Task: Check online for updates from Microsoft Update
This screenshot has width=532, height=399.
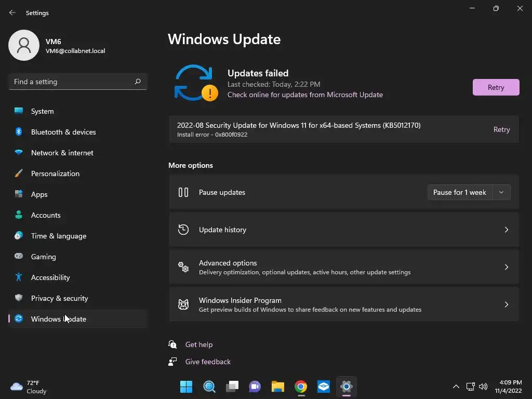Action: [x=305, y=95]
